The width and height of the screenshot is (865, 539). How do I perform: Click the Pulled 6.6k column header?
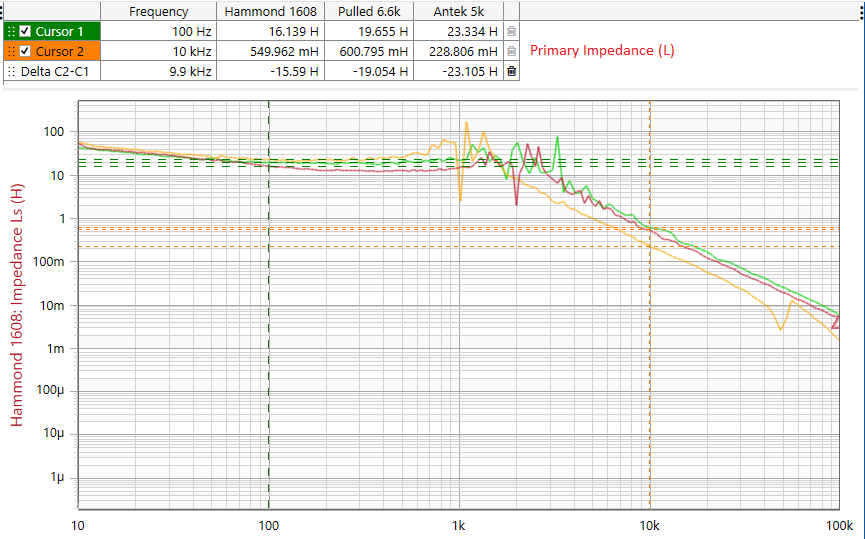tap(369, 11)
